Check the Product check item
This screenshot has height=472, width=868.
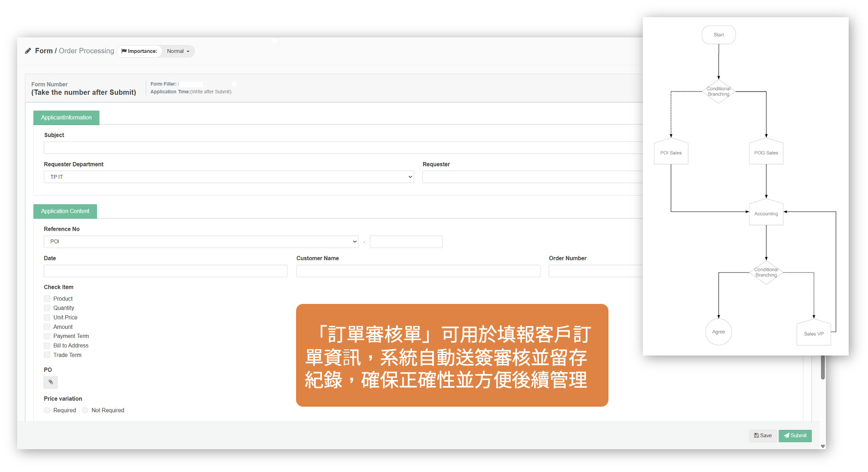click(x=47, y=299)
